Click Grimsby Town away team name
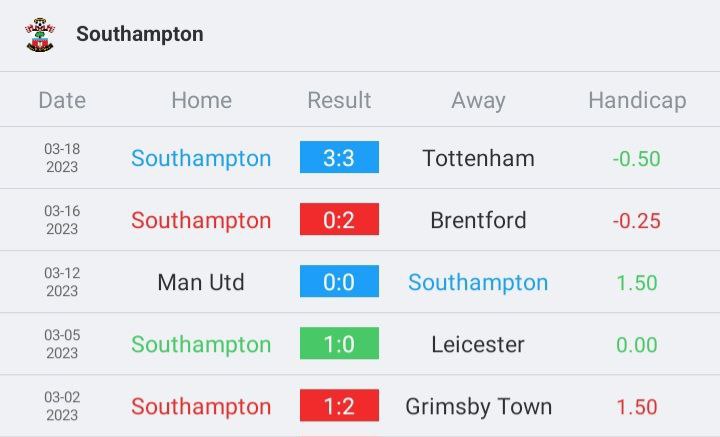This screenshot has width=720, height=437. click(x=478, y=407)
